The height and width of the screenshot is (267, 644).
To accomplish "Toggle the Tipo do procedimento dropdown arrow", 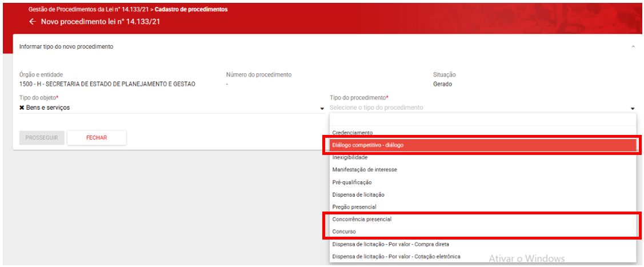I will click(x=633, y=109).
